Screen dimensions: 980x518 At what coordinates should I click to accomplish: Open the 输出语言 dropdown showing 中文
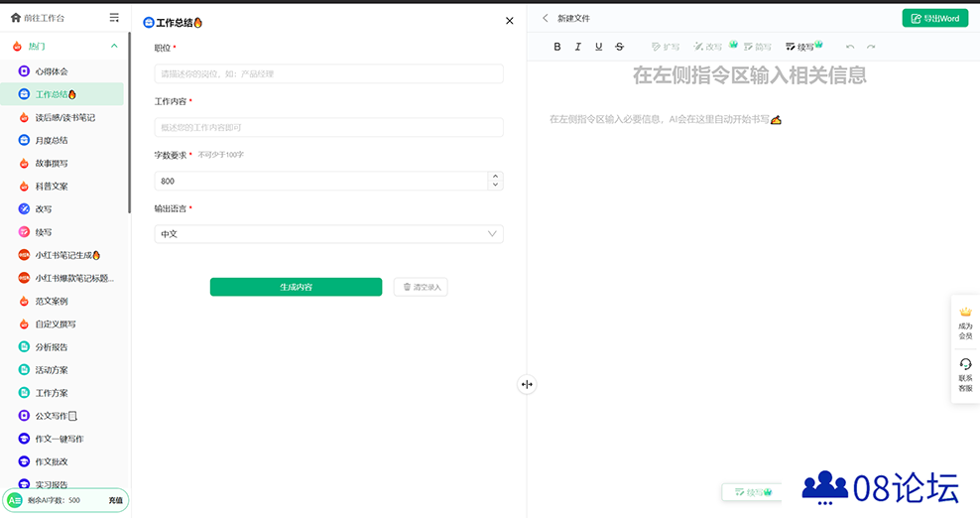tap(328, 234)
